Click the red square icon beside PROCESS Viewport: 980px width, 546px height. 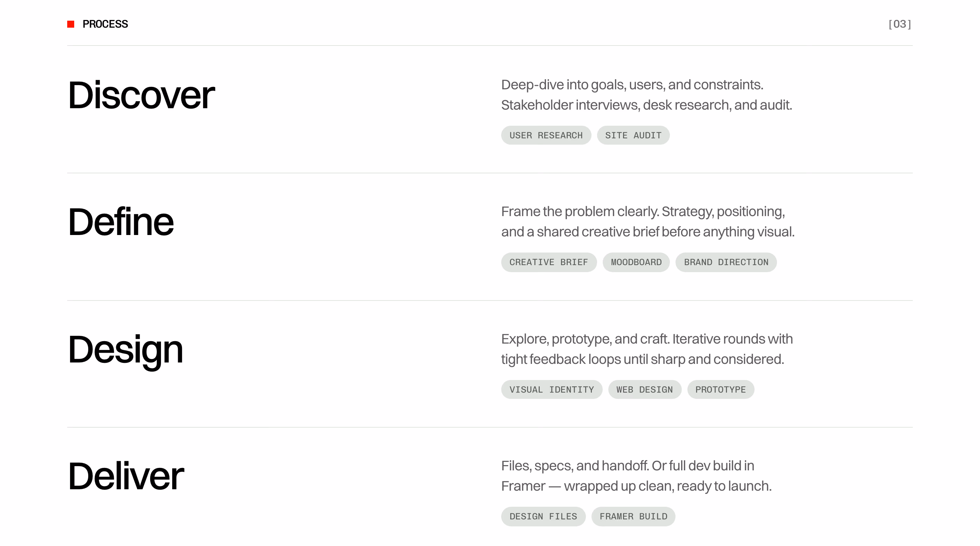(x=71, y=24)
